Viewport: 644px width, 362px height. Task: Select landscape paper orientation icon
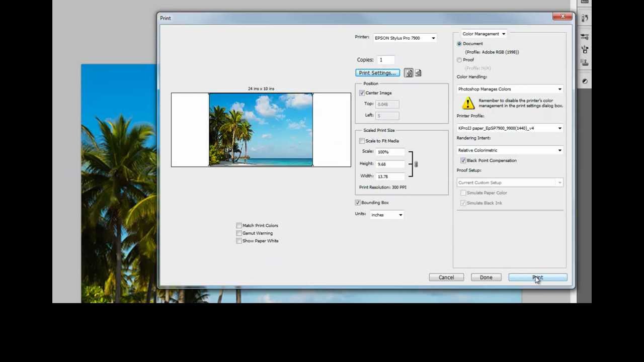point(418,73)
